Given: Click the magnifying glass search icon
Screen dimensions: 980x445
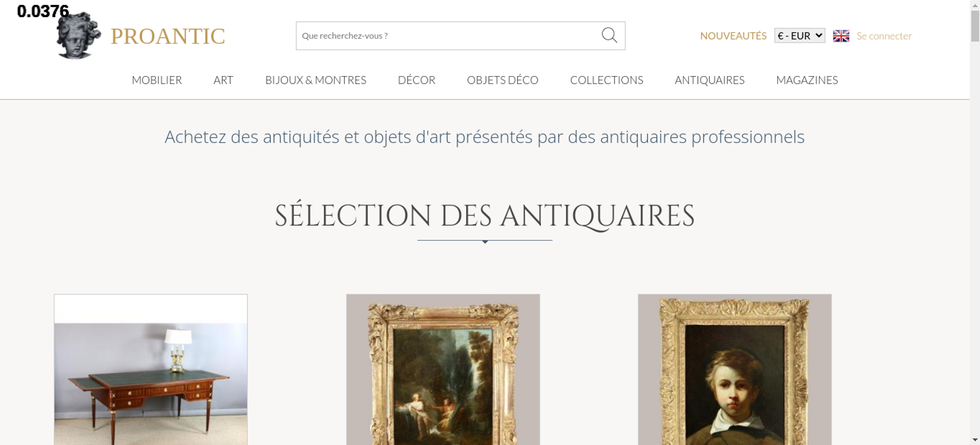Looking at the screenshot, I should pos(609,35).
